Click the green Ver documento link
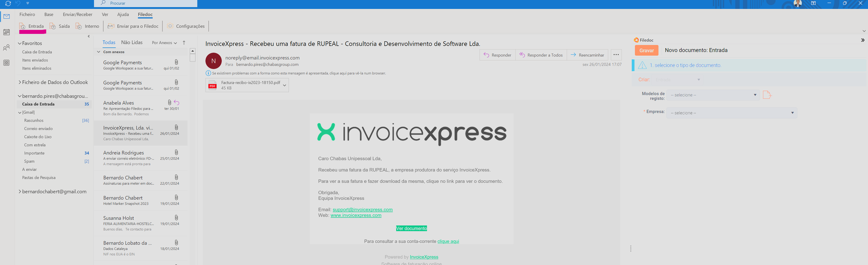Image resolution: width=868 pixels, height=265 pixels. click(411, 229)
